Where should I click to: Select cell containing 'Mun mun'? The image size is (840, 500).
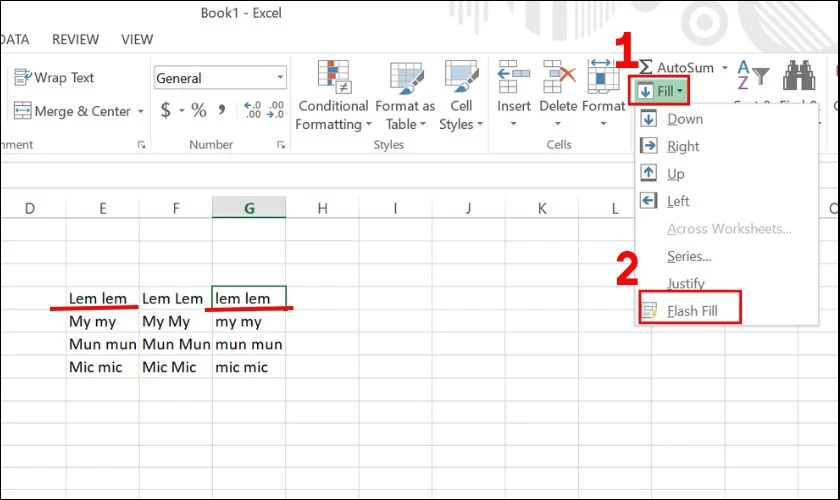103,344
